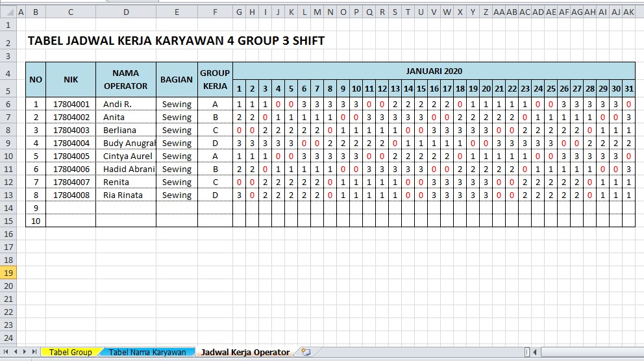Click the JANUARI 2020 header cell
Image resolution: width=644 pixels, height=361 pixels.
pos(433,71)
